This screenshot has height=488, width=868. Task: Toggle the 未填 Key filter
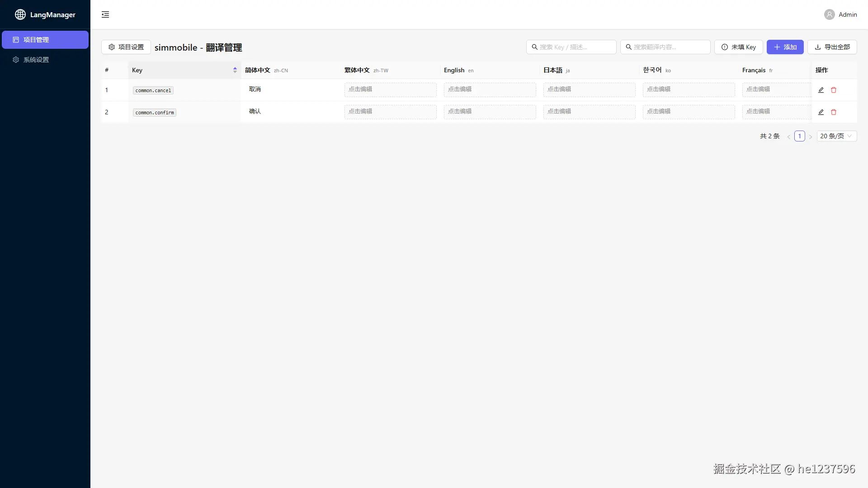coord(738,47)
